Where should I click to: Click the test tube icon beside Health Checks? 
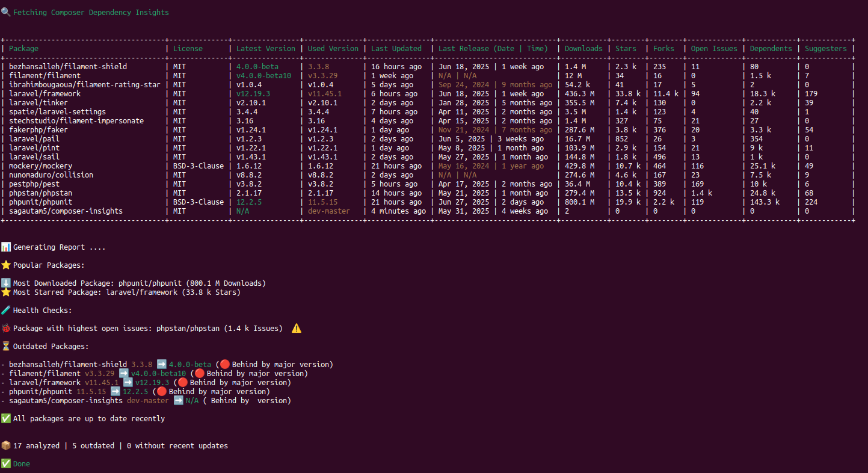coord(5,311)
